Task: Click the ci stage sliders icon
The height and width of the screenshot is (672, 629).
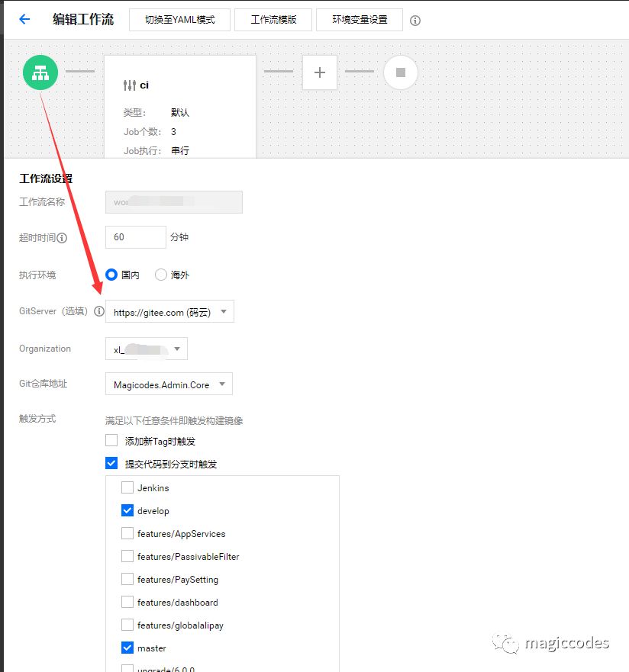Action: (x=130, y=85)
